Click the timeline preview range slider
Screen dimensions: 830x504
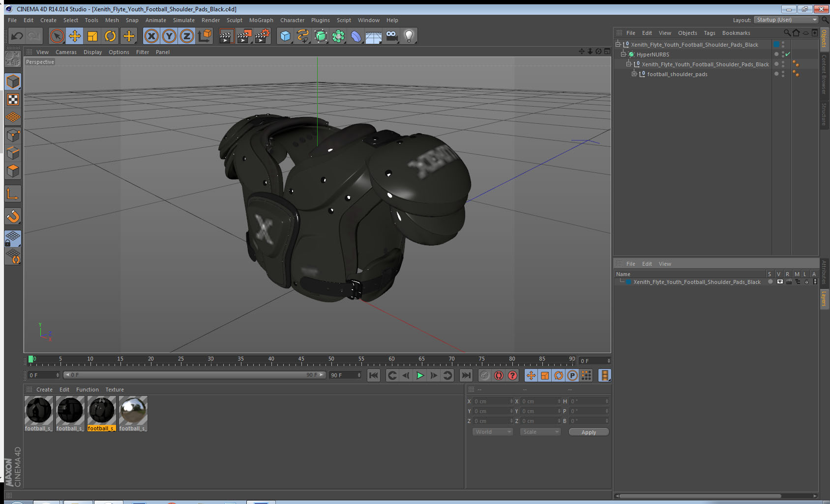195,375
